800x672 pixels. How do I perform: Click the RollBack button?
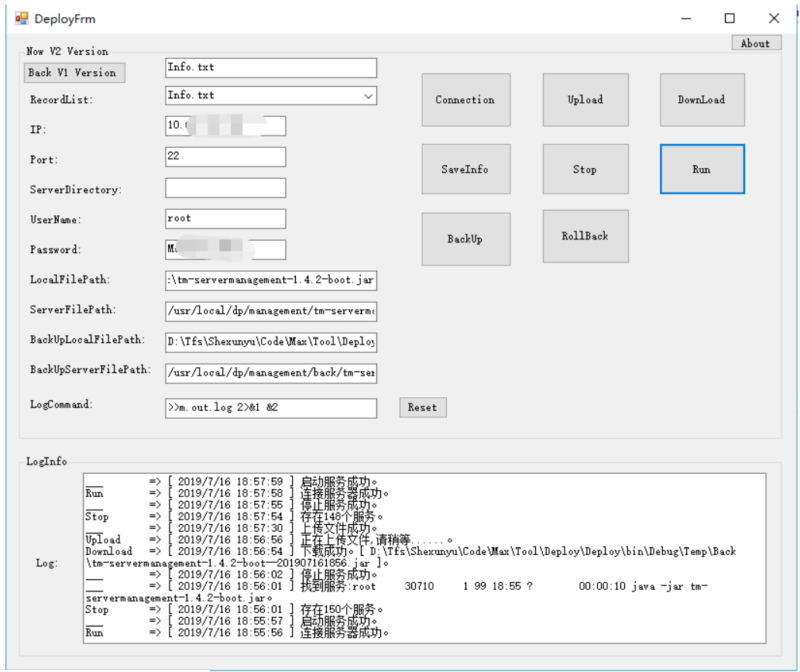pos(585,236)
